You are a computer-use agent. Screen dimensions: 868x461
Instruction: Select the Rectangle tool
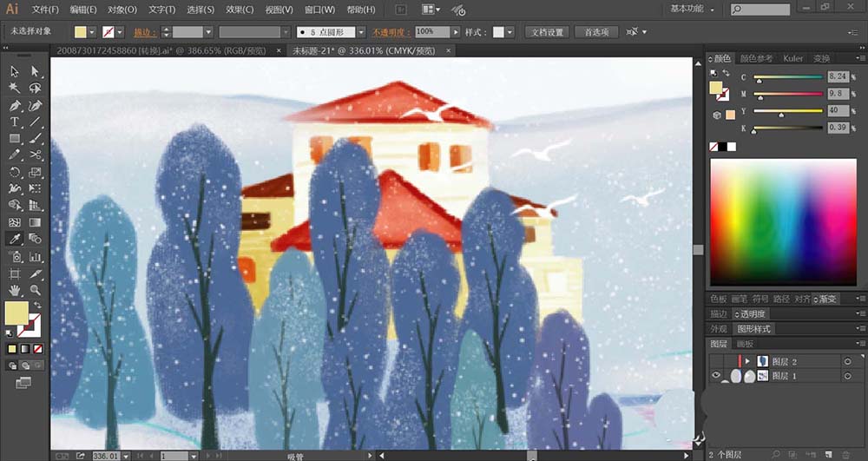[15, 138]
